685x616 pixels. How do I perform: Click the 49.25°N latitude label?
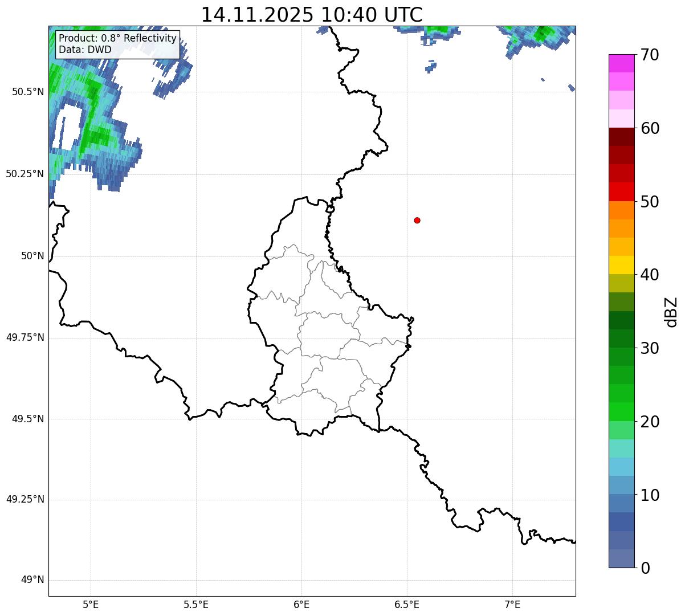click(25, 500)
